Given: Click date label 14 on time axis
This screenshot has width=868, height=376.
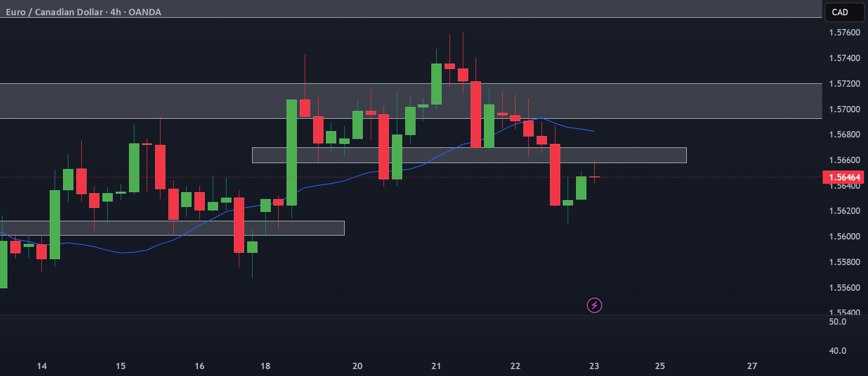Looking at the screenshot, I should point(42,366).
